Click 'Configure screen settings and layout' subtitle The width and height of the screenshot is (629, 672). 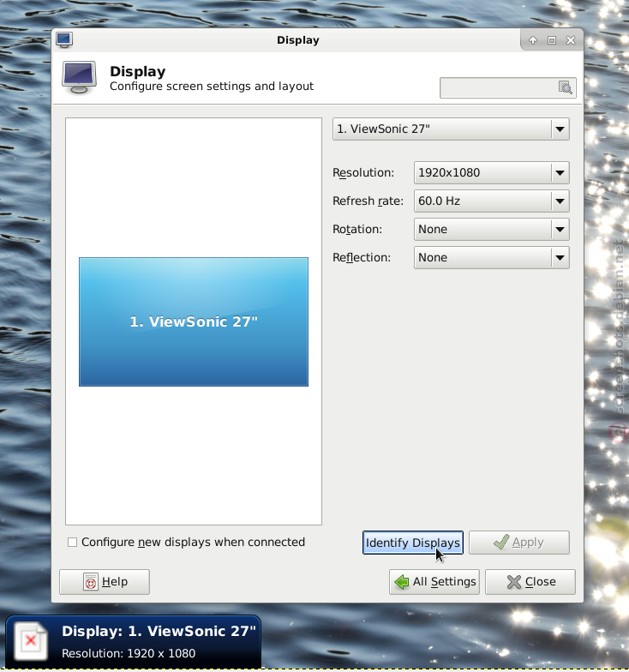212,86
